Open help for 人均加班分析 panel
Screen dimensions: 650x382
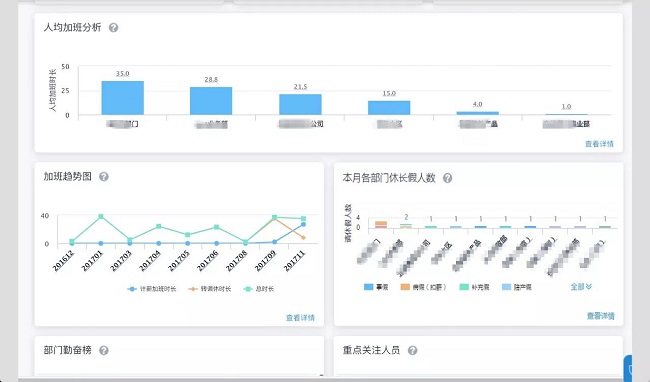click(x=113, y=28)
